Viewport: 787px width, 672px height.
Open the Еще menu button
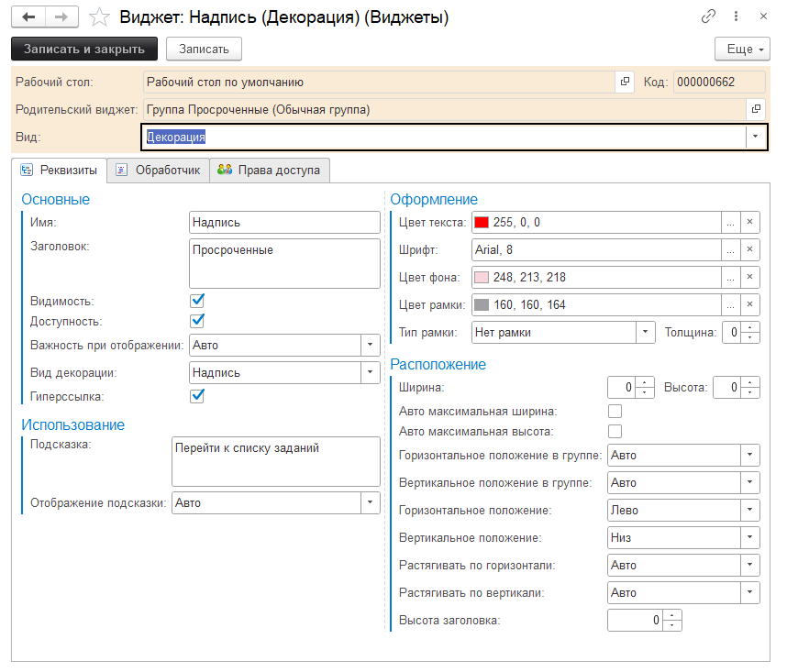click(741, 49)
